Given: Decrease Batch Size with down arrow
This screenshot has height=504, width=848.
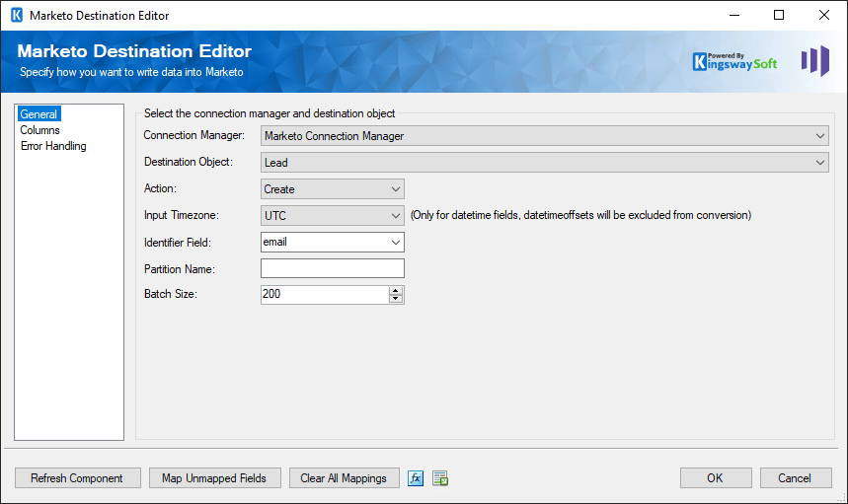Looking at the screenshot, I should point(395,299).
